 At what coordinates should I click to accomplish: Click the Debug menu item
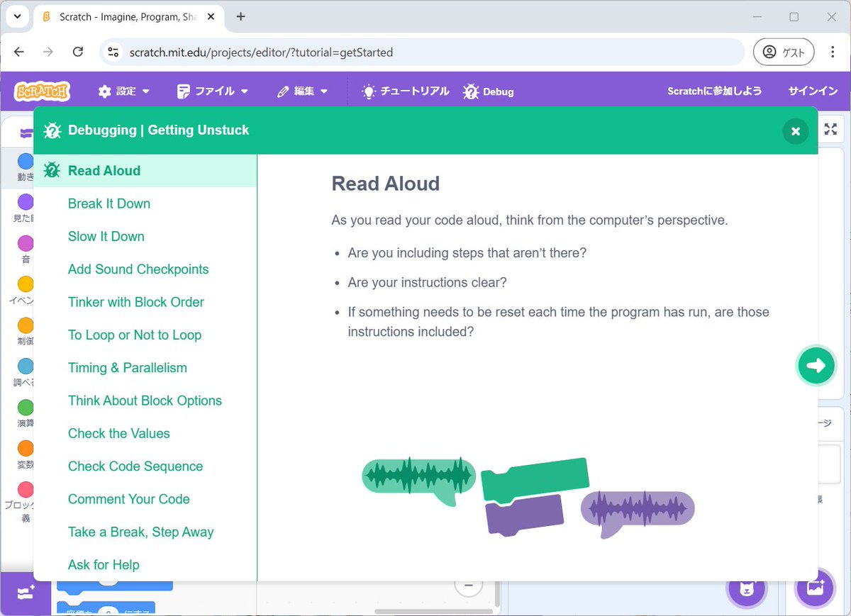489,91
